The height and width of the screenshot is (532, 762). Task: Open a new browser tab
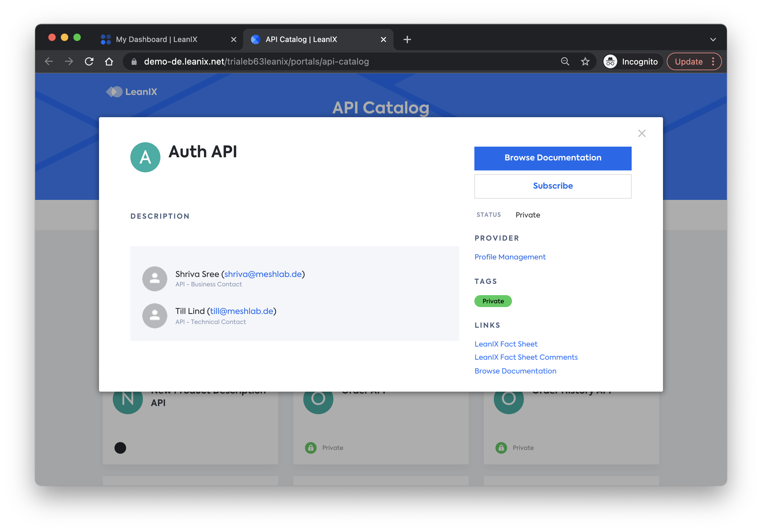pos(407,39)
